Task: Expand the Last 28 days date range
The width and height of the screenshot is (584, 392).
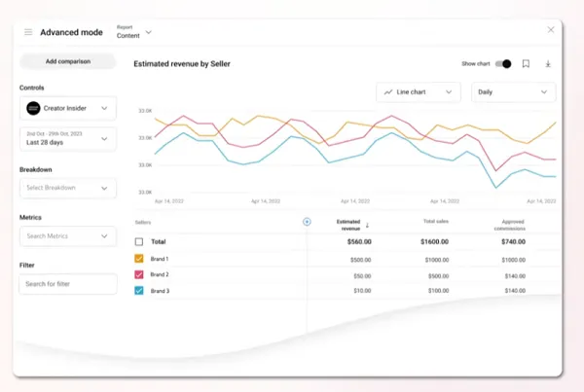Action: 67,139
